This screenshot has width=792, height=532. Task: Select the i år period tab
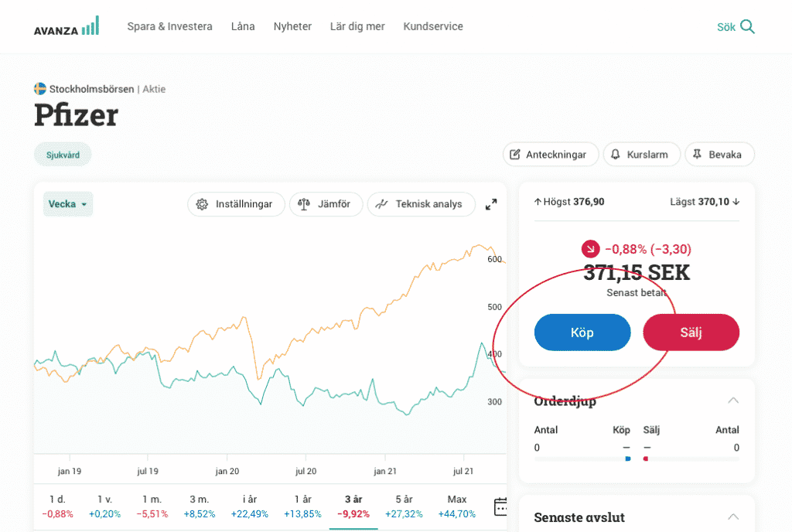(x=250, y=506)
